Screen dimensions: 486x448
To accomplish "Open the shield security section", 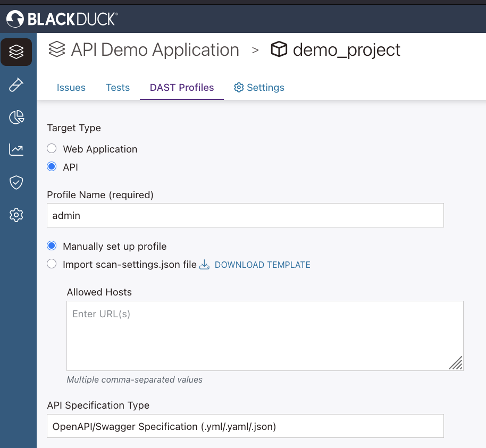I will [x=16, y=182].
